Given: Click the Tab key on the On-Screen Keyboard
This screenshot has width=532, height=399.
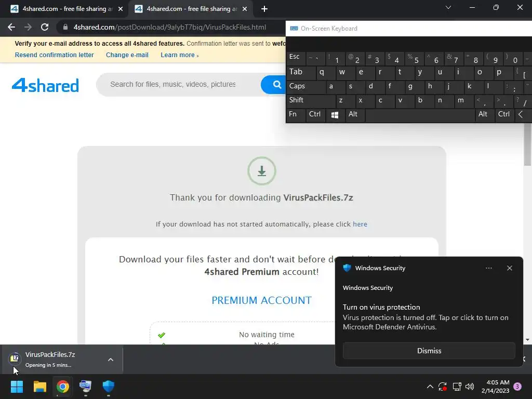Looking at the screenshot, I should 301,72.
